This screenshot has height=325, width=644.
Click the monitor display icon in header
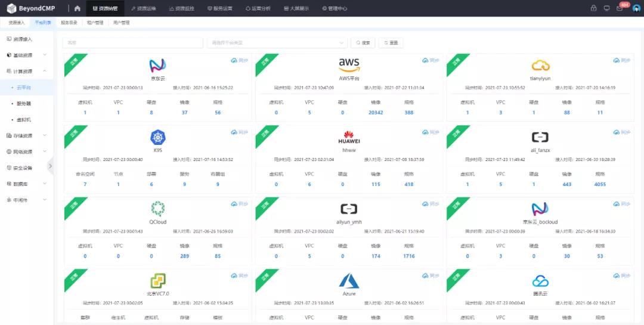[606, 8]
